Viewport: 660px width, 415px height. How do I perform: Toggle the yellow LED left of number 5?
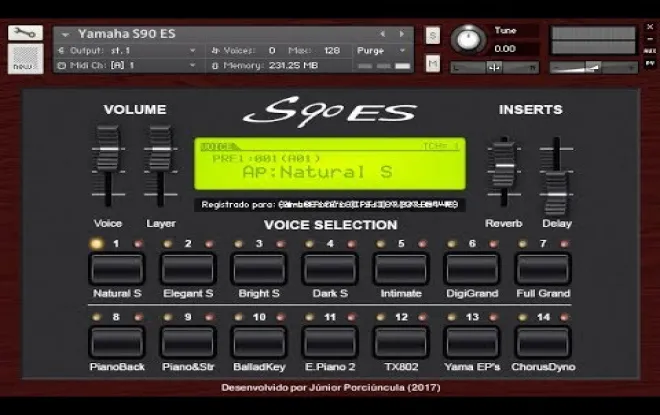coord(381,244)
